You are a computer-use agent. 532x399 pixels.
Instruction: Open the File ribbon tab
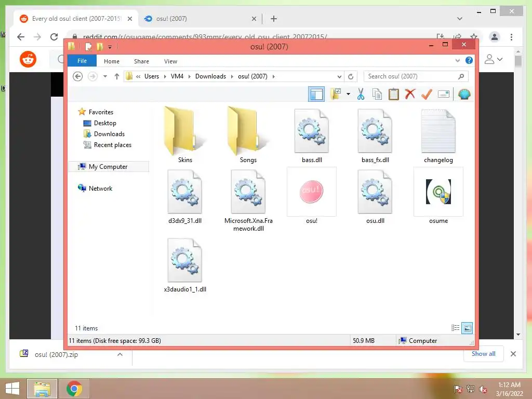[x=82, y=61]
